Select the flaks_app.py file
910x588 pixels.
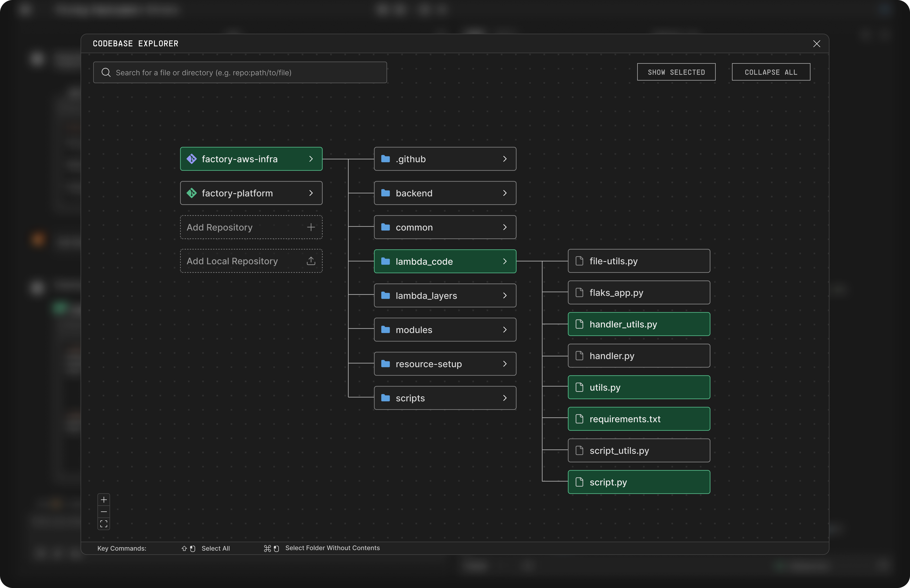[638, 293]
